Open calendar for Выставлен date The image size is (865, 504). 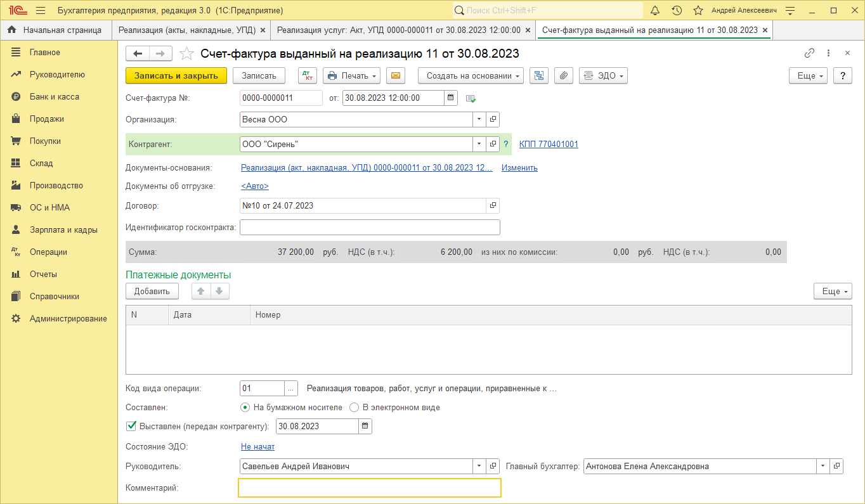point(365,426)
